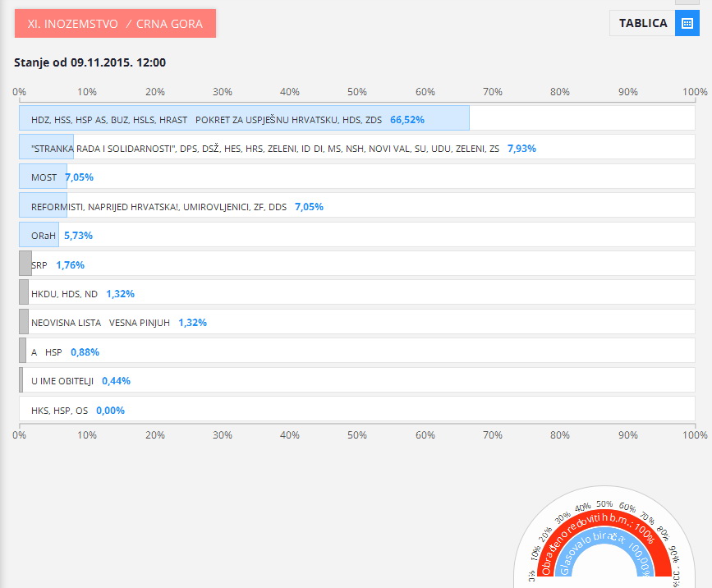Click the blue table icon beside TABLICA
Viewport: 712px width, 588px height.
point(687,23)
